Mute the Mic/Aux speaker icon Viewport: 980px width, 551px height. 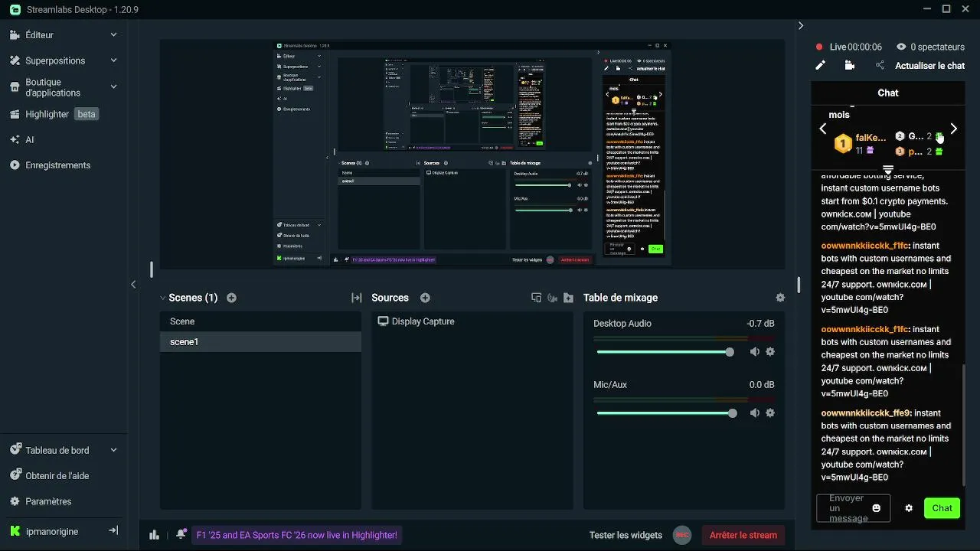coord(755,413)
